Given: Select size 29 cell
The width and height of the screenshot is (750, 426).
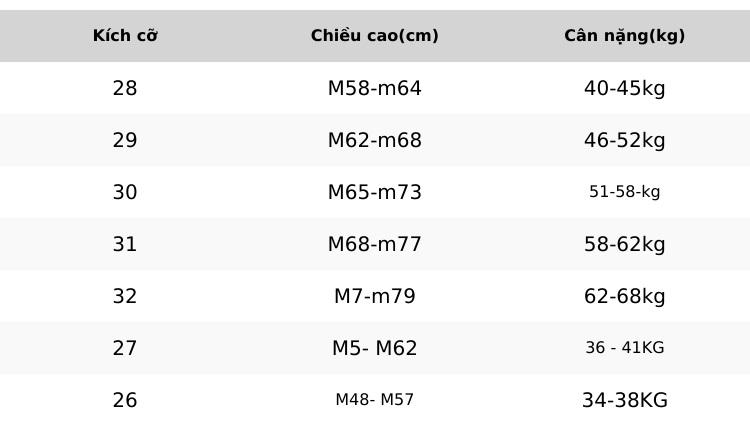Looking at the screenshot, I should [125, 140].
